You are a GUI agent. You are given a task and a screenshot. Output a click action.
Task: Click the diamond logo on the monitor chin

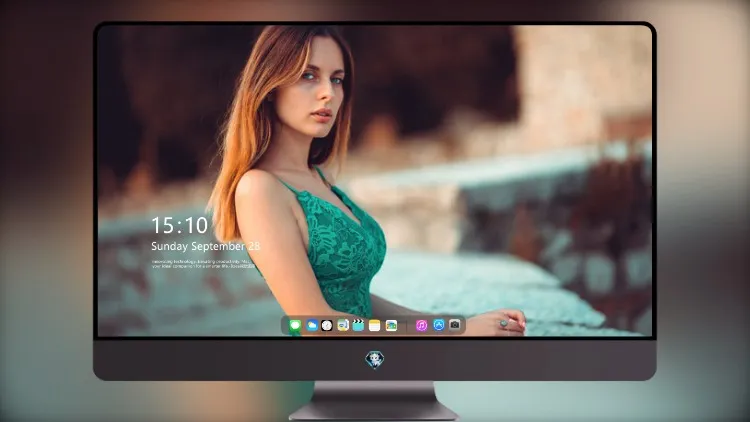coord(375,359)
